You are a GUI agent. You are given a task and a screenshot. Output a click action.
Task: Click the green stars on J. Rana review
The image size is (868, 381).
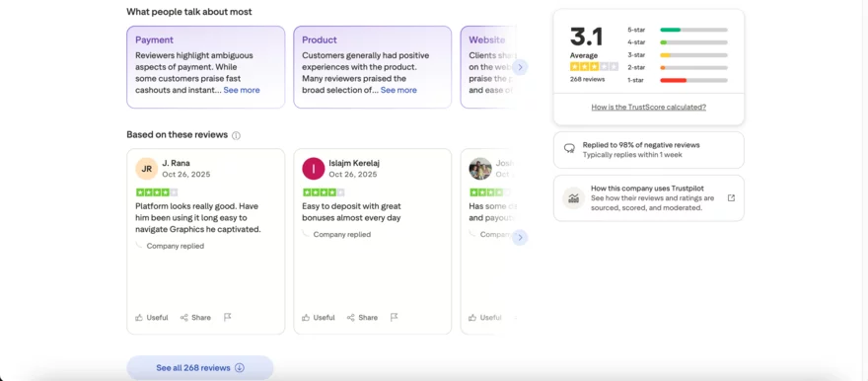157,192
